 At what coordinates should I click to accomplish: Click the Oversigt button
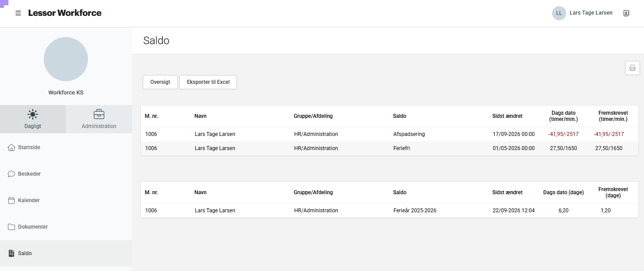coord(160,82)
